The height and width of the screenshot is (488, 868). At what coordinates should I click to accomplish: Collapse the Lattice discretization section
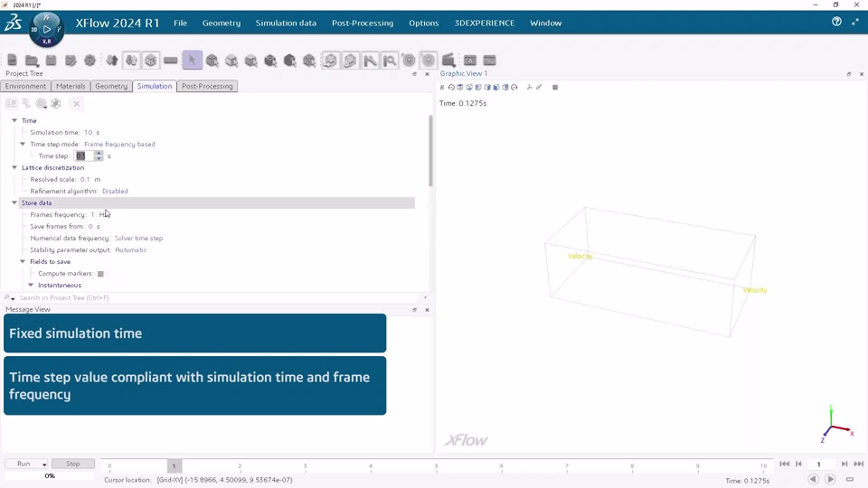coord(14,168)
